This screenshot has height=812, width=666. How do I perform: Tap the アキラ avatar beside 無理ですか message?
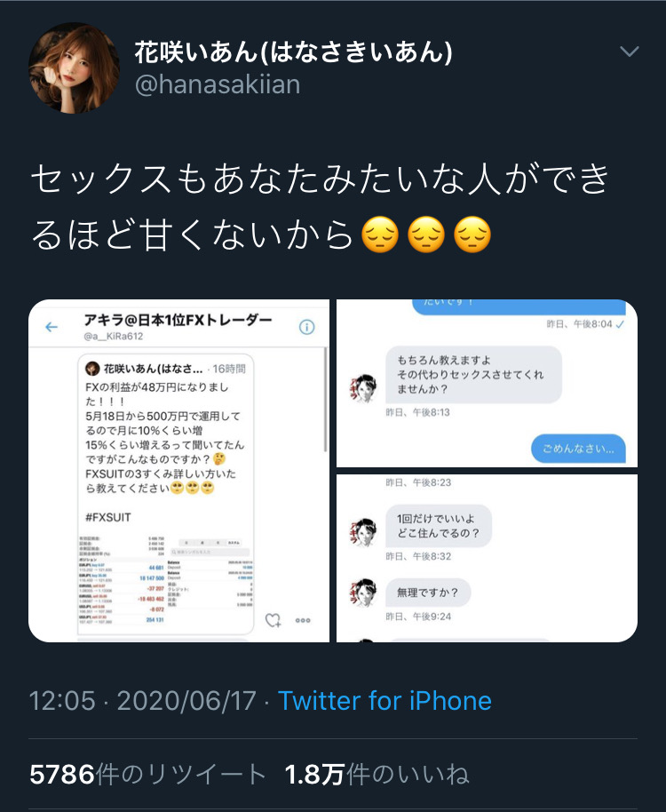click(x=363, y=593)
